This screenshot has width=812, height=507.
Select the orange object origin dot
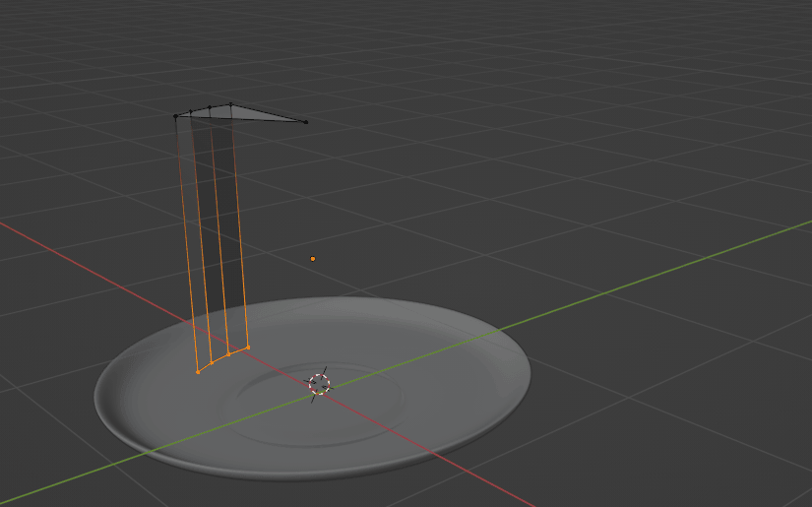pos(313,259)
